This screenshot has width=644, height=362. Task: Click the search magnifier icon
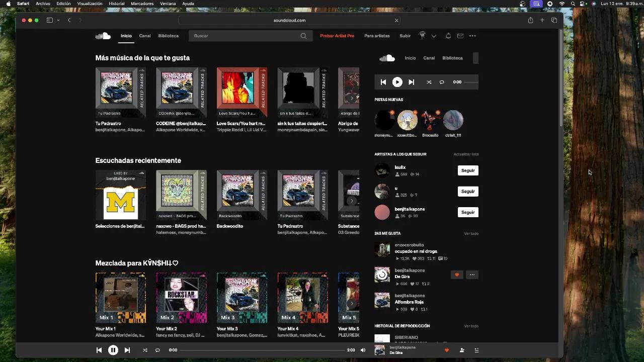tap(303, 36)
